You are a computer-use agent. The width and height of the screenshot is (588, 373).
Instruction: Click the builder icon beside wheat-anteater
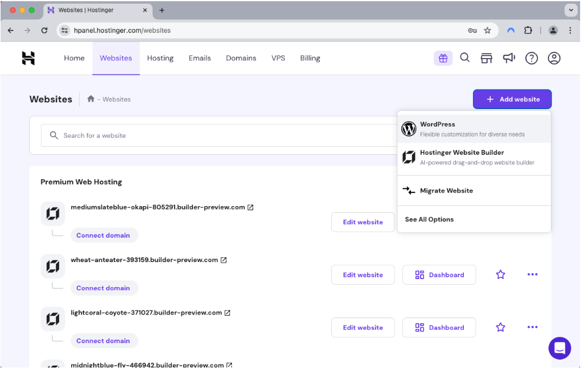pyautogui.click(x=53, y=266)
